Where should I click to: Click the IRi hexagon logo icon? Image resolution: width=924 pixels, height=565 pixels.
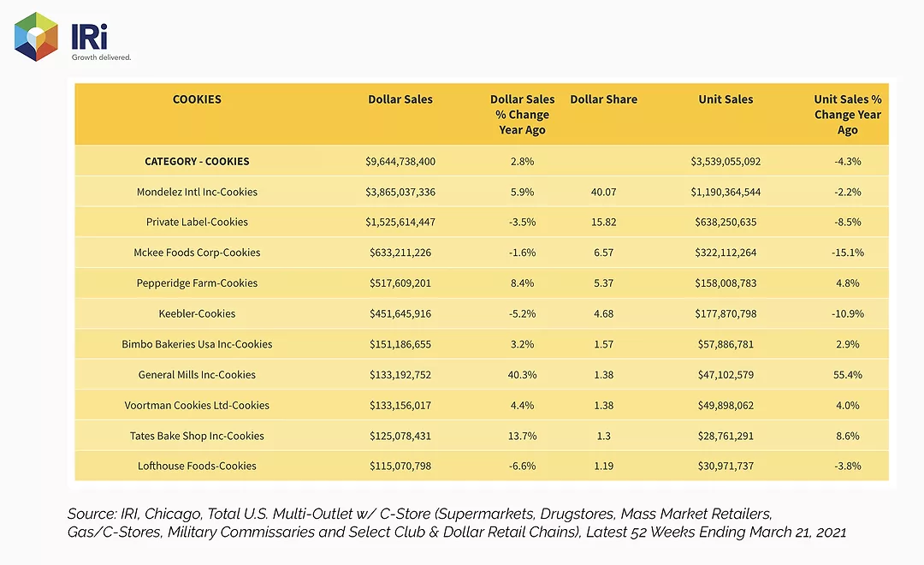pos(36,37)
